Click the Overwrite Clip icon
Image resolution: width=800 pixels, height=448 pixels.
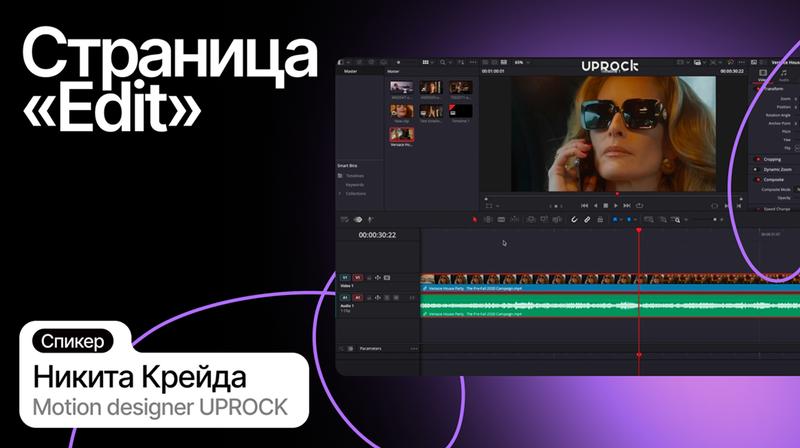click(544, 220)
